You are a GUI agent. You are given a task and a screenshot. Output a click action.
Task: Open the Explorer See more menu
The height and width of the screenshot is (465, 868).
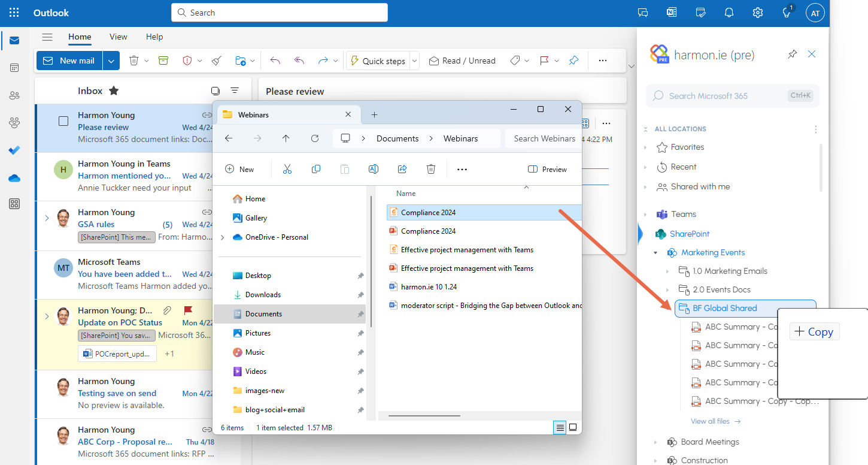coord(462,170)
